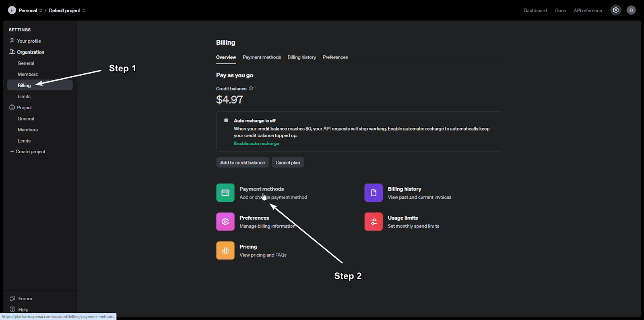Viewport: 644px width, 320px height.
Task: Click the orange Pricing chart icon
Action: point(225,251)
